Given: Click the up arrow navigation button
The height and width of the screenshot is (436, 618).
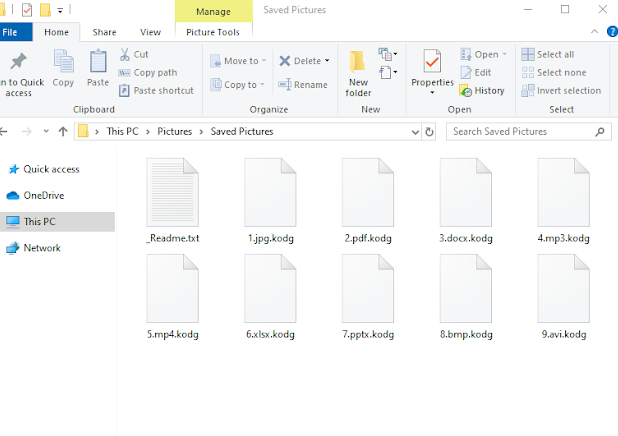Looking at the screenshot, I should point(62,131).
